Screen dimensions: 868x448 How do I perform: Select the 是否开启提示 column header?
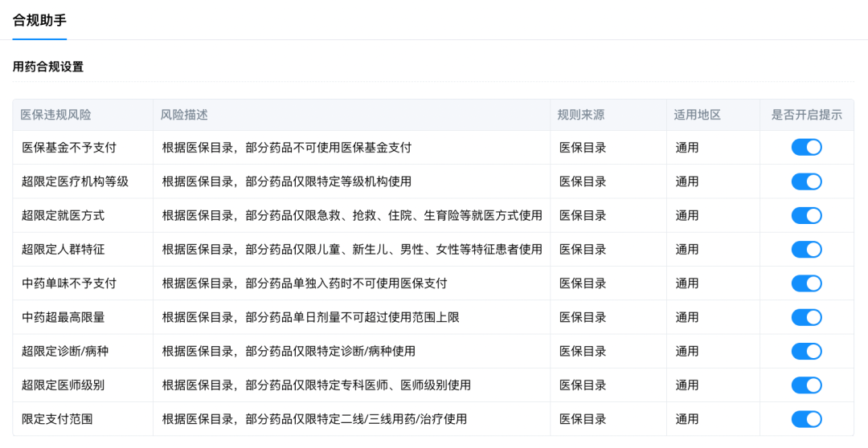[x=806, y=115]
